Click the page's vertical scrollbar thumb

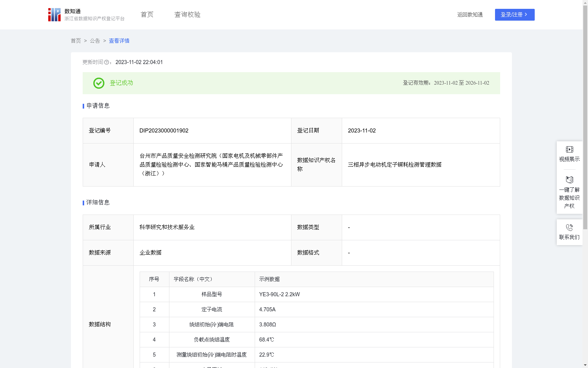[585, 117]
